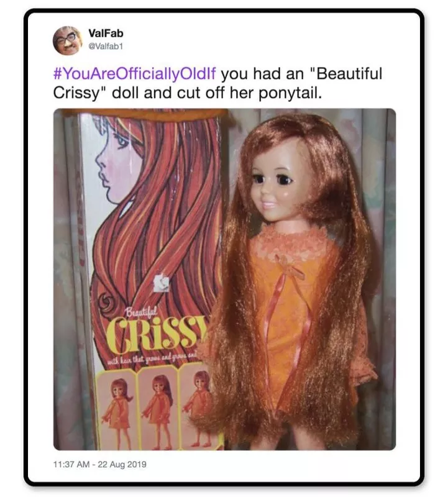The height and width of the screenshot is (497, 448).
Task: Click the ValFab display name
Action: (x=106, y=33)
